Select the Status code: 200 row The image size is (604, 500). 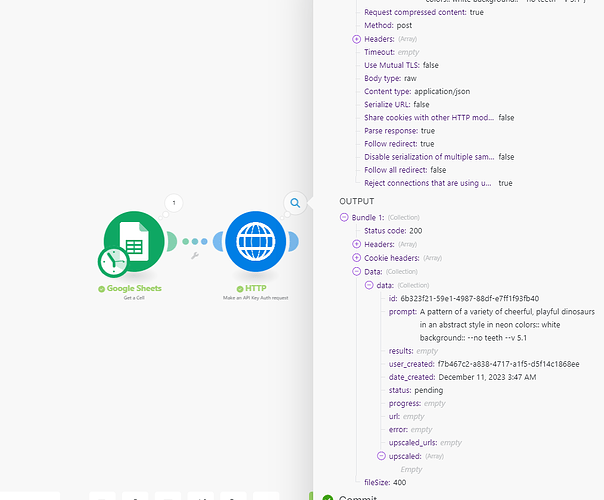pyautogui.click(x=393, y=231)
